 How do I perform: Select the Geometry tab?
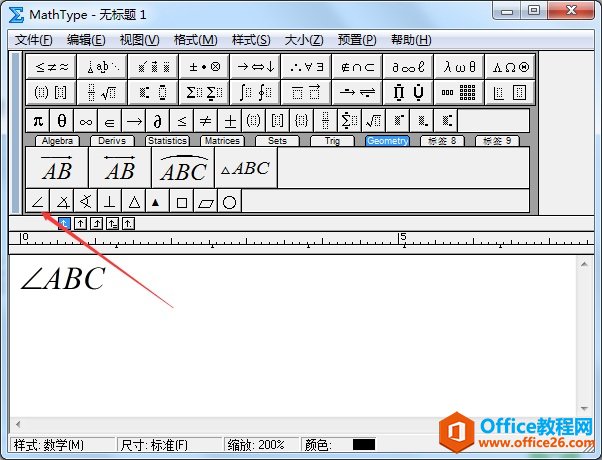[x=387, y=141]
